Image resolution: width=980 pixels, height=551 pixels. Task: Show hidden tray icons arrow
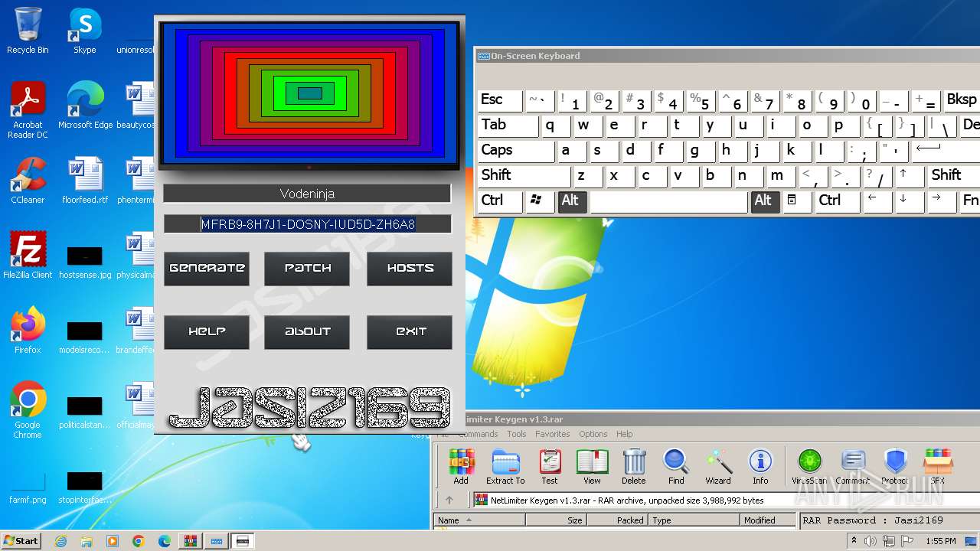click(854, 541)
